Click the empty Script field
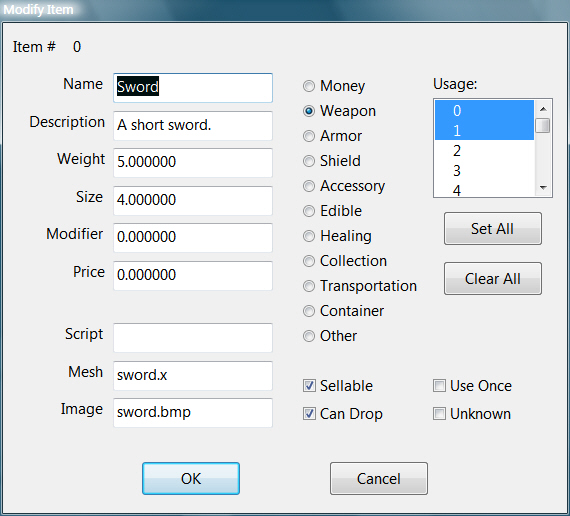The height and width of the screenshot is (516, 570). pos(193,337)
